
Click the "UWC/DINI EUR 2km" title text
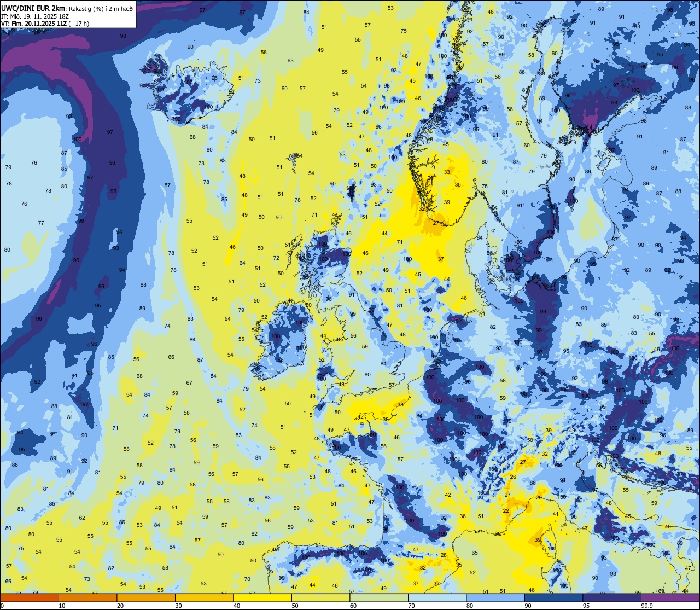point(33,8)
